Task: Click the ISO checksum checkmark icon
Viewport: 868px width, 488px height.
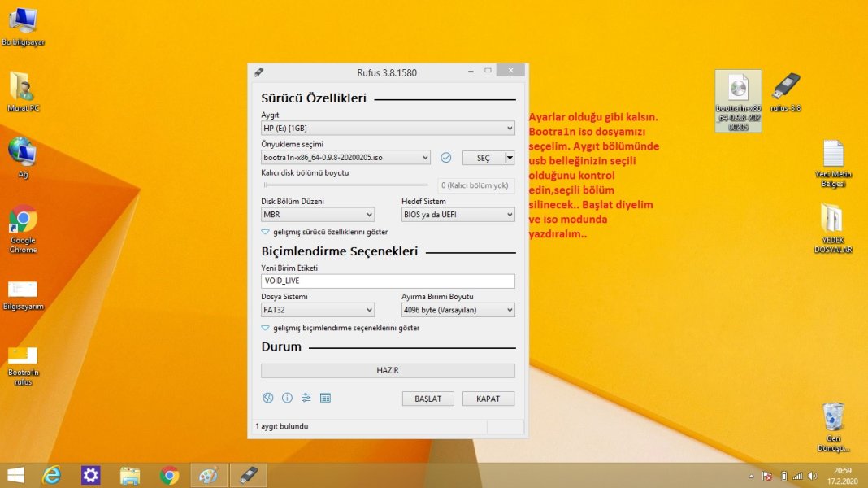Action: point(445,158)
